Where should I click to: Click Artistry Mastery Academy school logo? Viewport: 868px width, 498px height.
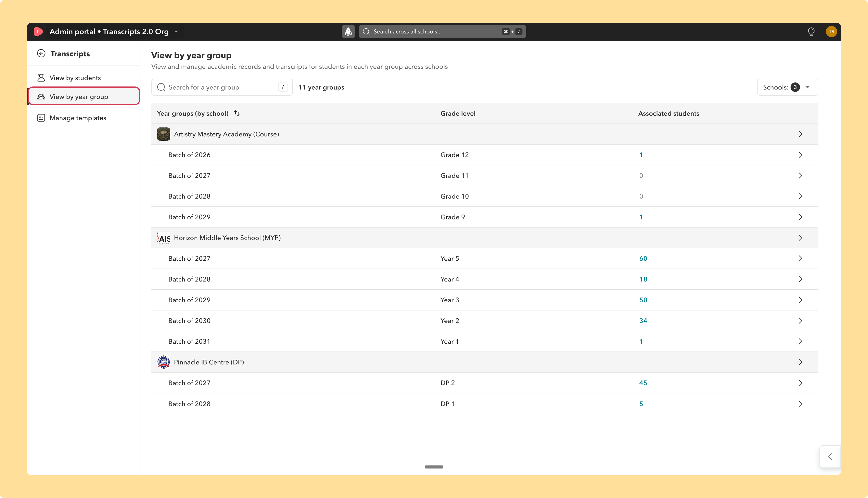coord(163,134)
